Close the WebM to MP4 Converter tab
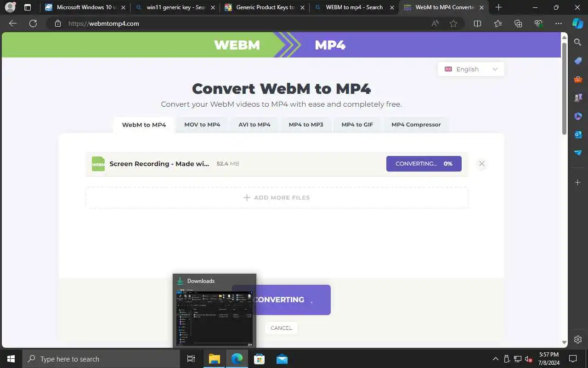Viewport: 588px width, 368px height. 481,7
